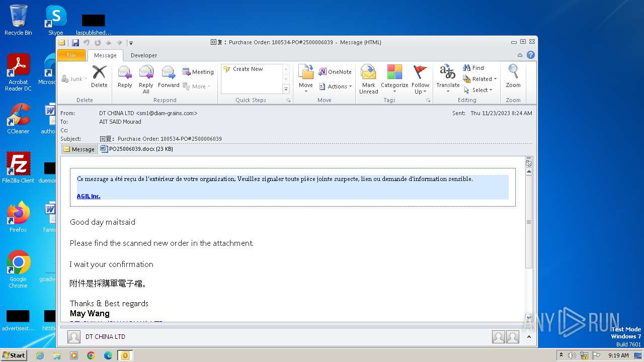Screen dimensions: 644x362
Task: Open the Categorize color dropdown
Action: click(394, 79)
